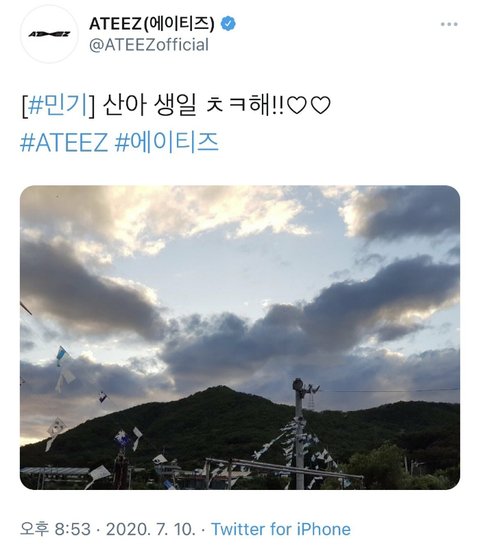The height and width of the screenshot is (549, 480).
Task: Click the second heart emoji in the tweet
Action: (x=321, y=106)
